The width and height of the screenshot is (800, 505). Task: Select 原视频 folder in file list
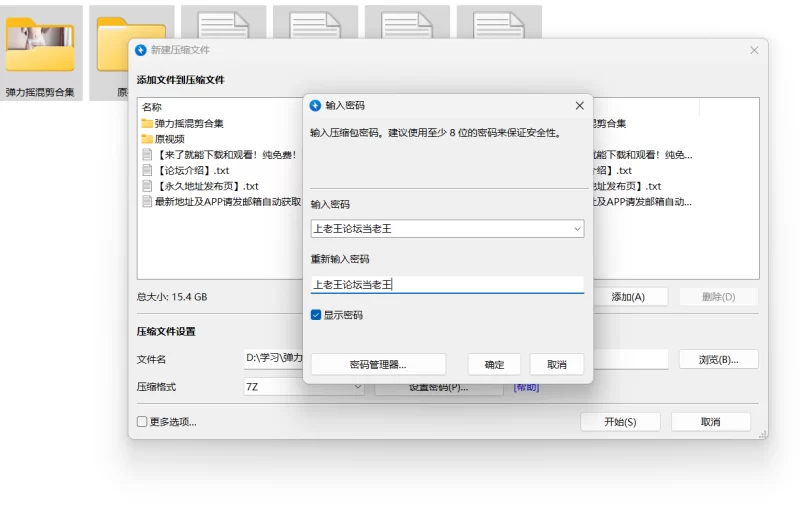coord(169,139)
